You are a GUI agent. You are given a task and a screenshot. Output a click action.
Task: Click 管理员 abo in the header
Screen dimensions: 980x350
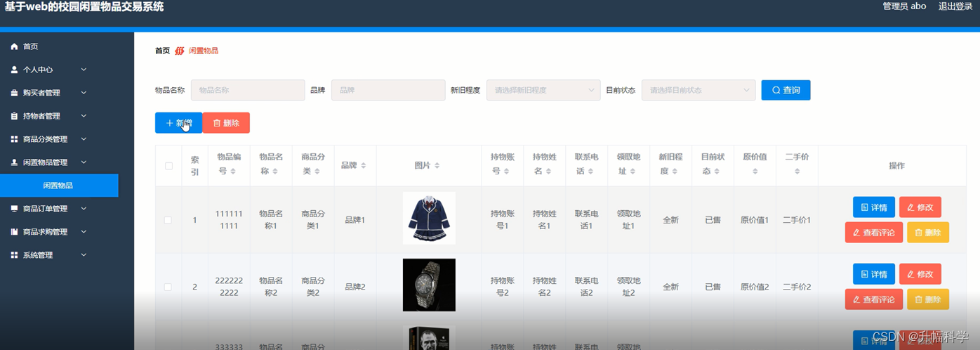click(904, 6)
